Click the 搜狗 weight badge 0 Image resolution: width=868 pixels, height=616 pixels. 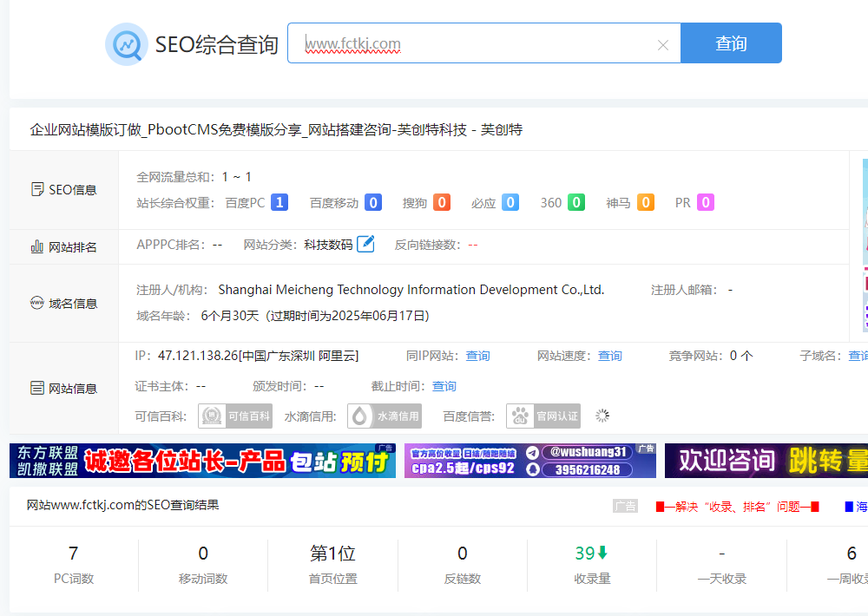[x=441, y=202]
